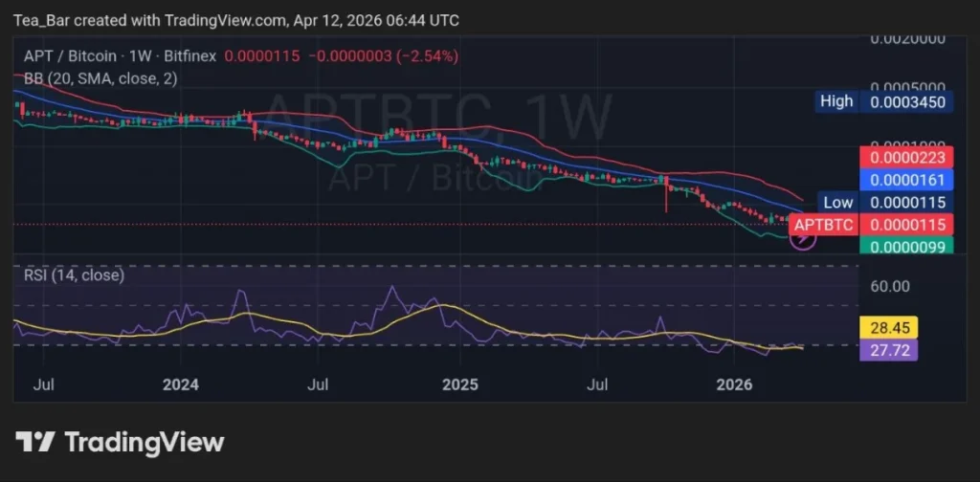Click the TradingView logo icon
This screenshot has height=482, width=980.
point(34,442)
